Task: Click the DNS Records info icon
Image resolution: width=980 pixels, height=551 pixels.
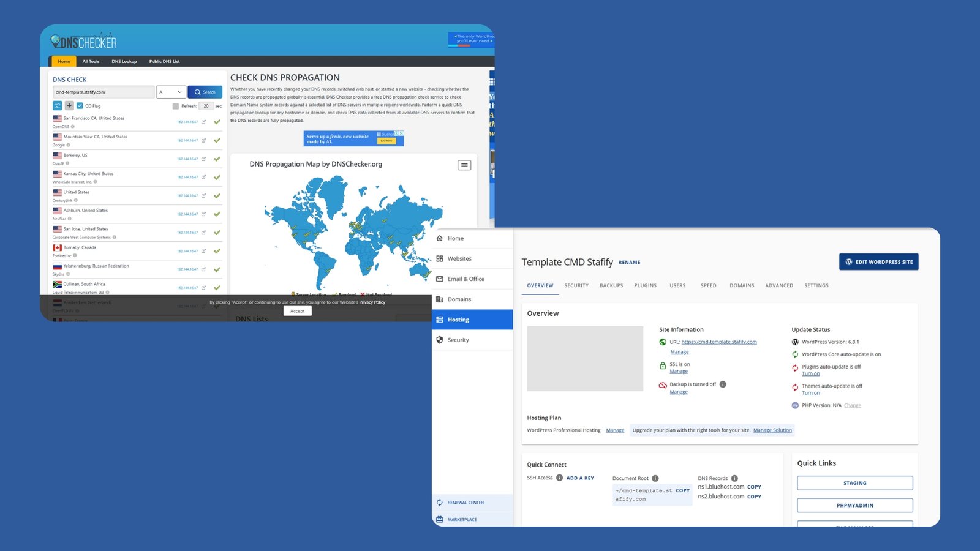Action: [734, 479]
